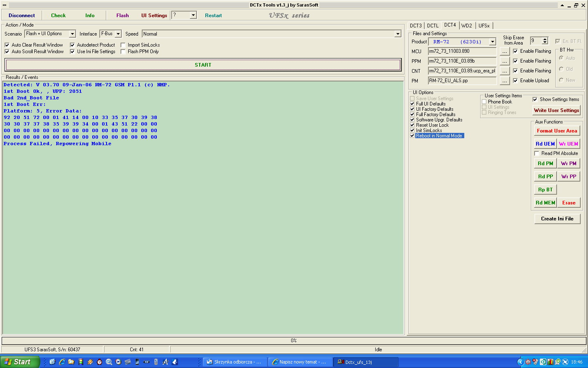This screenshot has width=588, height=368.
Task: Click Format User Area
Action: (557, 131)
